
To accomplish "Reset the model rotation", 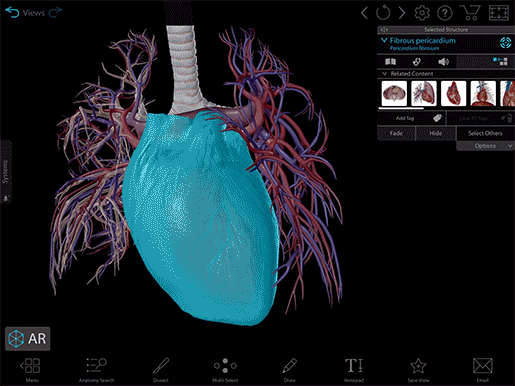I will coord(383,13).
